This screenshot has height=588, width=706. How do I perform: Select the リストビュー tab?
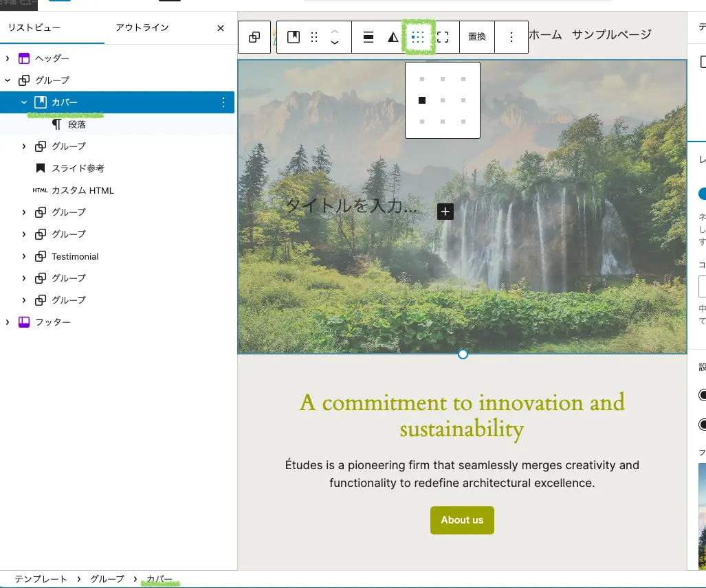[34, 28]
